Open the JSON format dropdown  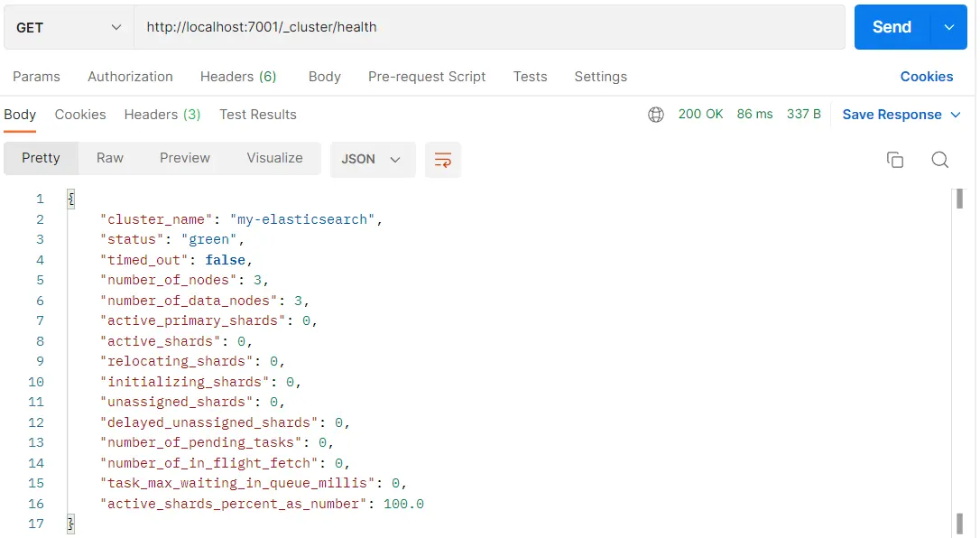(373, 160)
